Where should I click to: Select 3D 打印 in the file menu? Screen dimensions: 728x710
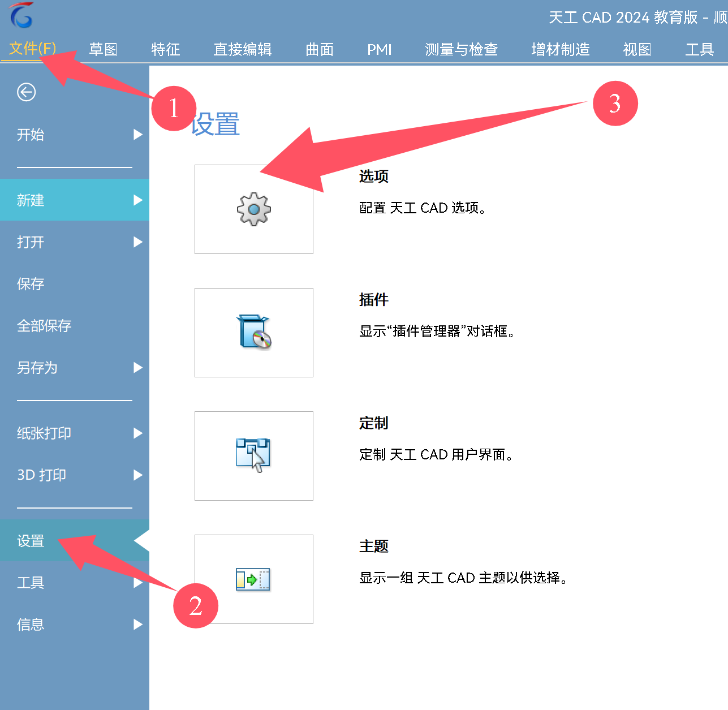[x=75, y=475]
